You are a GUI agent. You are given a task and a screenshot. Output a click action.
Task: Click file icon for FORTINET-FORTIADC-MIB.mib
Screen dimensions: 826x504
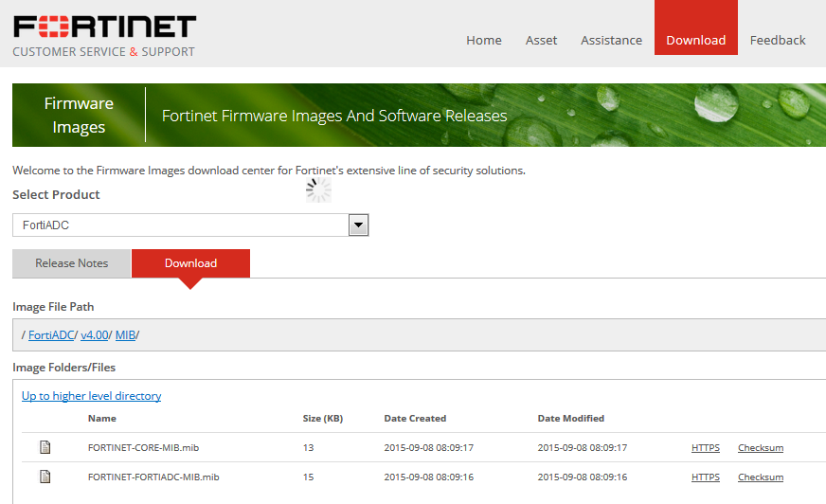pyautogui.click(x=45, y=477)
